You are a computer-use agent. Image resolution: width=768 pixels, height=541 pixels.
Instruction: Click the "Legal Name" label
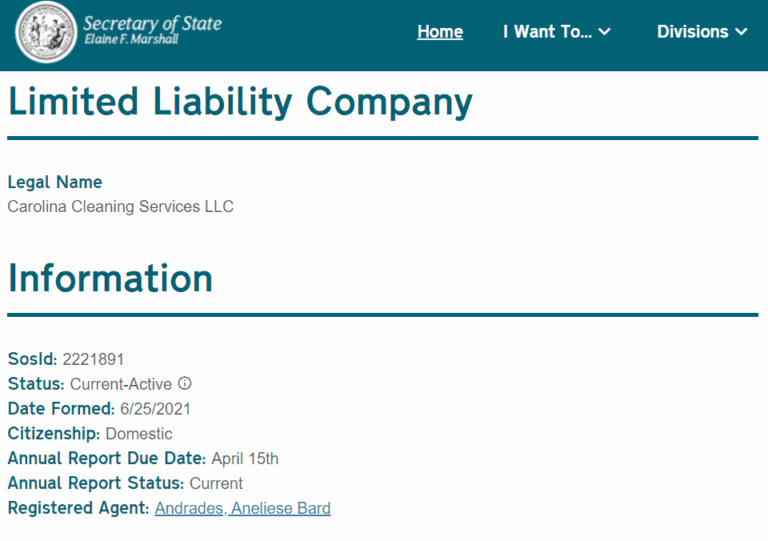tap(55, 182)
